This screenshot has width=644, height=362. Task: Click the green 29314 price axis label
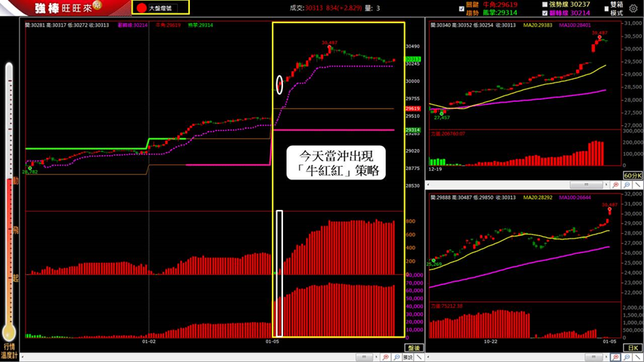[x=412, y=130]
